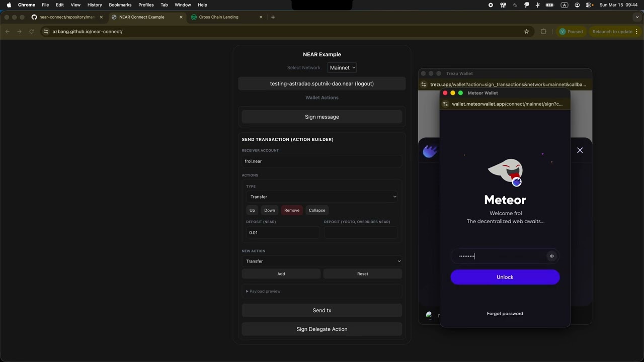The height and width of the screenshot is (362, 644).
Task: Add the new action
Action: click(281, 274)
